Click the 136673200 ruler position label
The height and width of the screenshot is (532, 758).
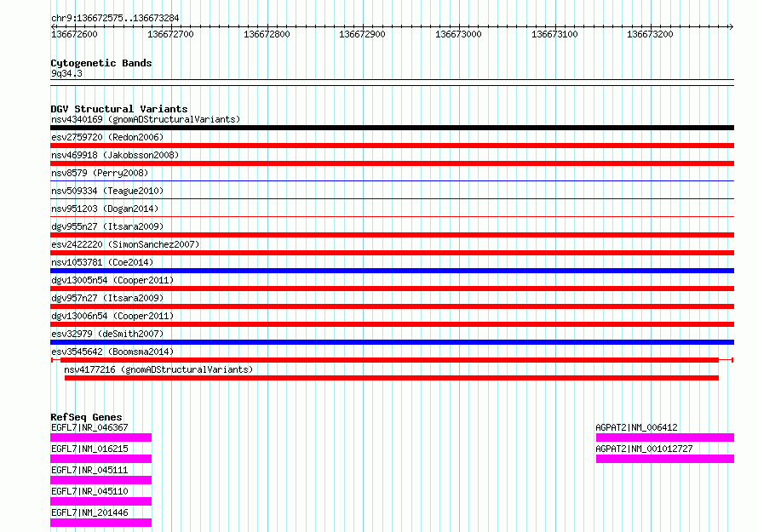(x=650, y=34)
